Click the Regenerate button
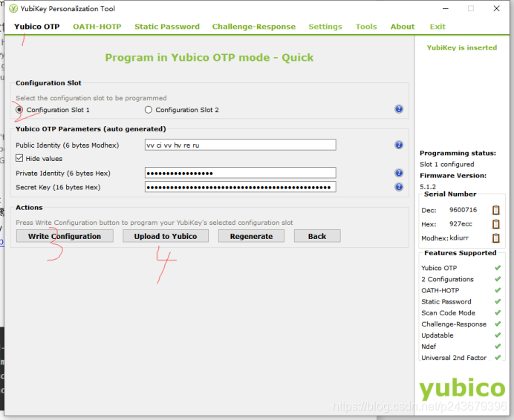This screenshot has height=420, width=514. [251, 236]
